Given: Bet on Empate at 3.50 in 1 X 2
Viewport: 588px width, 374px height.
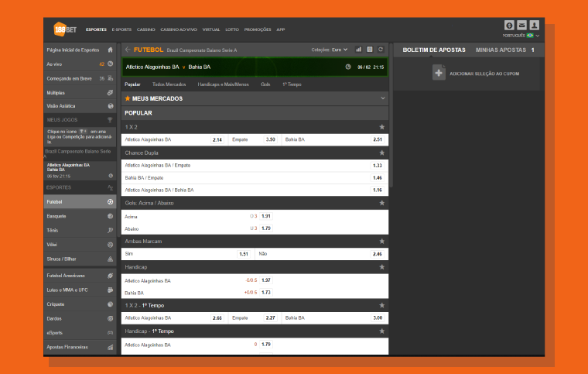Looking at the screenshot, I should 270,139.
